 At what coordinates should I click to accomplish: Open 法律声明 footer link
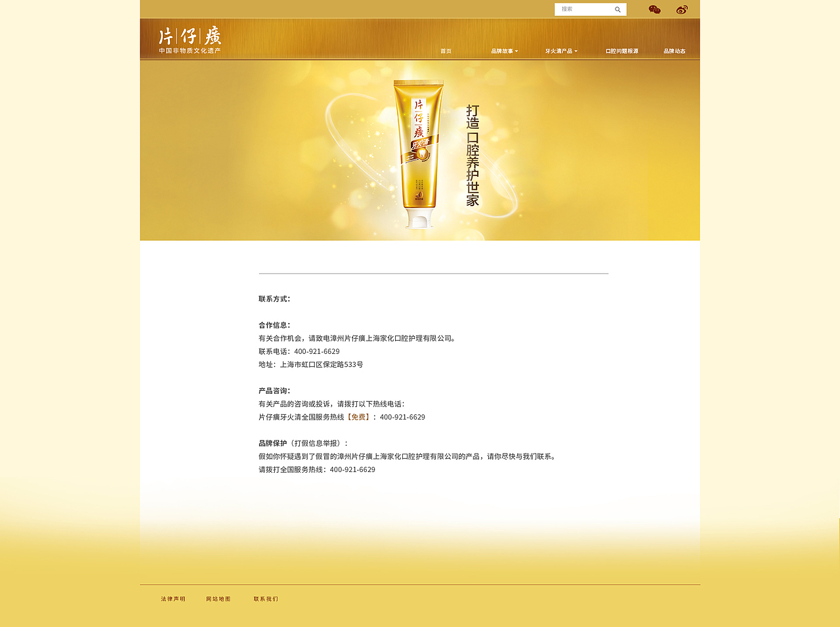coord(173,599)
